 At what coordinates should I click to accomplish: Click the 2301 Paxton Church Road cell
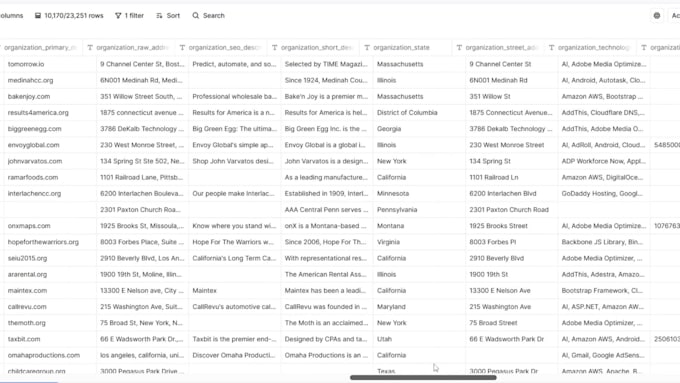point(512,210)
